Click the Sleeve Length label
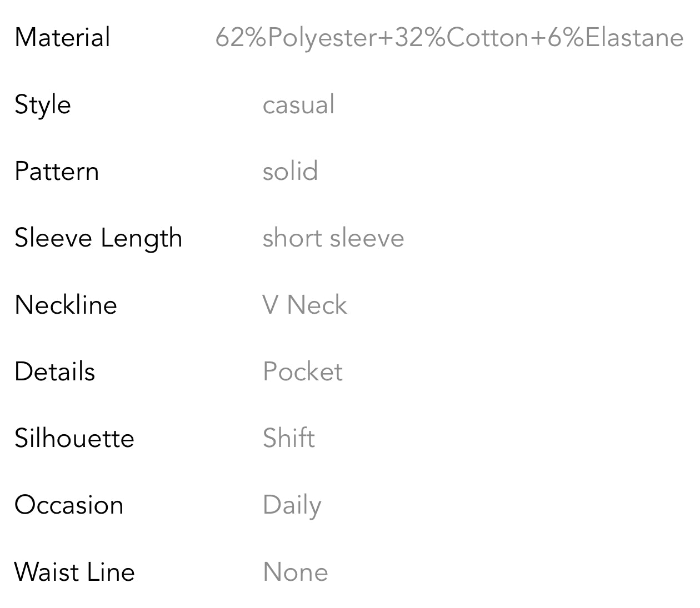Image resolution: width=700 pixels, height=608 pixels. 98,238
